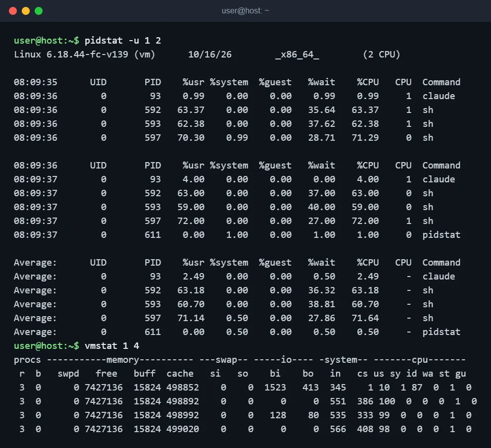Click the %wait value 35.64
Viewport: 491px width, 448px height.
pos(322,110)
